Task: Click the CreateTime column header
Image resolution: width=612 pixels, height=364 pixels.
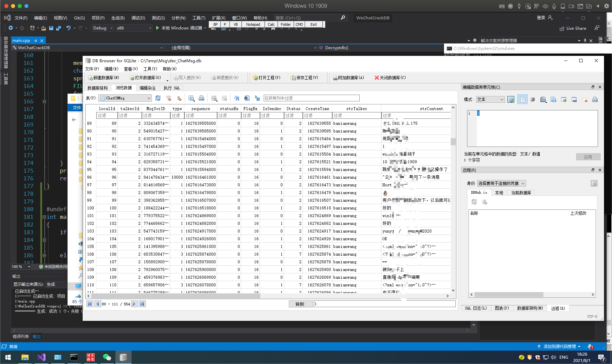Action: 317,109
